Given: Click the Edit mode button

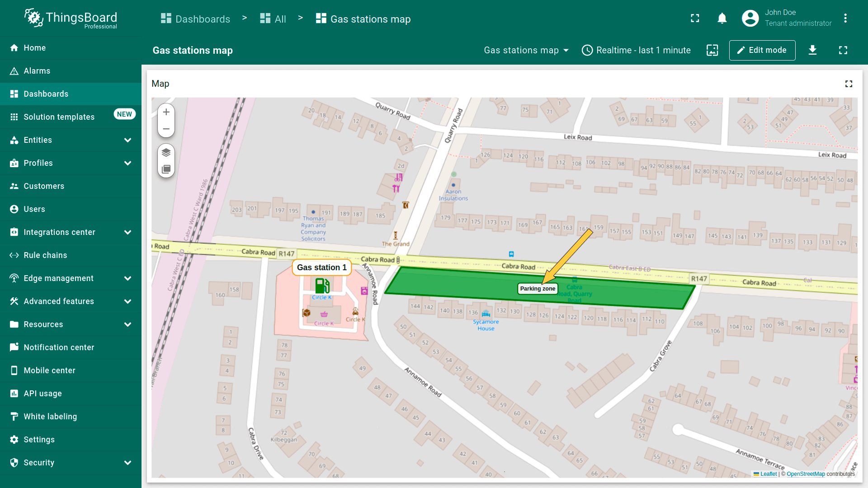Looking at the screenshot, I should click(762, 50).
